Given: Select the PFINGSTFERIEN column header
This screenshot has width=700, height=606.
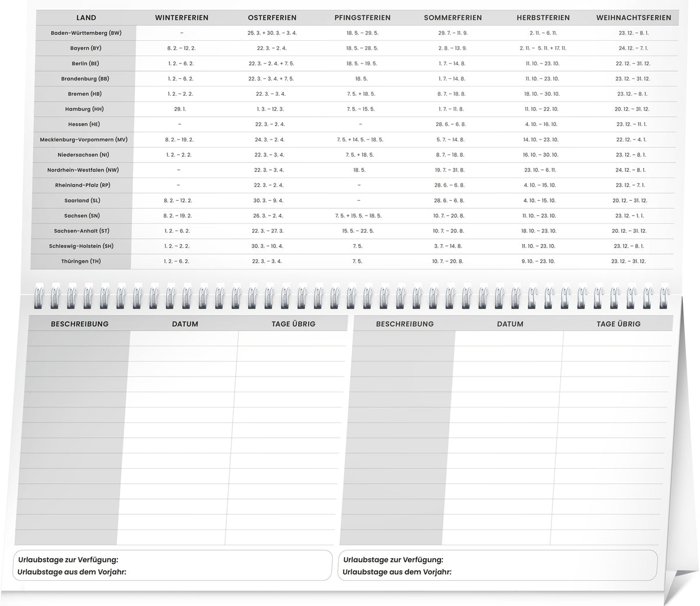Looking at the screenshot, I should (x=362, y=18).
